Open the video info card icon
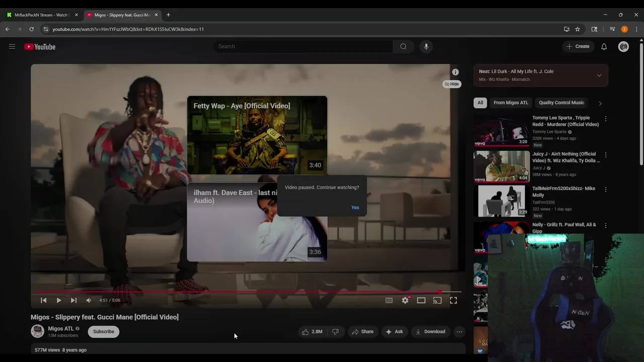 (x=455, y=72)
